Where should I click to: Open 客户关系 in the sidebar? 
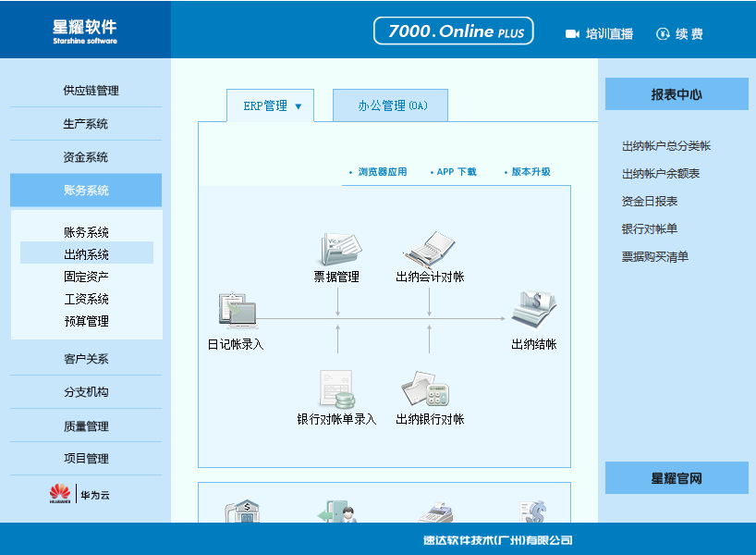pos(86,359)
